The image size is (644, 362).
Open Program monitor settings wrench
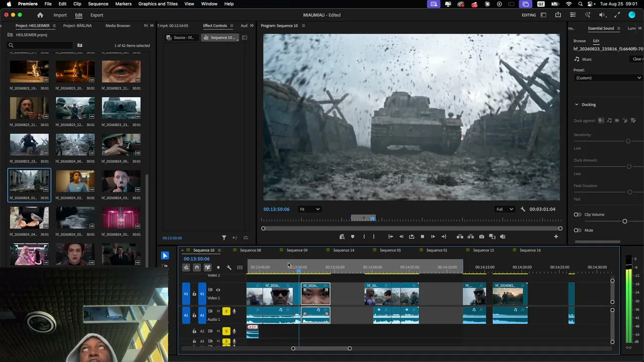click(523, 209)
